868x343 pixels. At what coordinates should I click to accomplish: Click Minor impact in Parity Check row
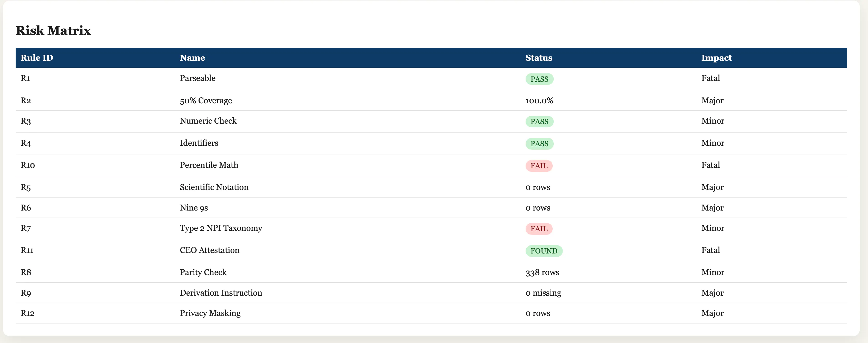pyautogui.click(x=713, y=272)
